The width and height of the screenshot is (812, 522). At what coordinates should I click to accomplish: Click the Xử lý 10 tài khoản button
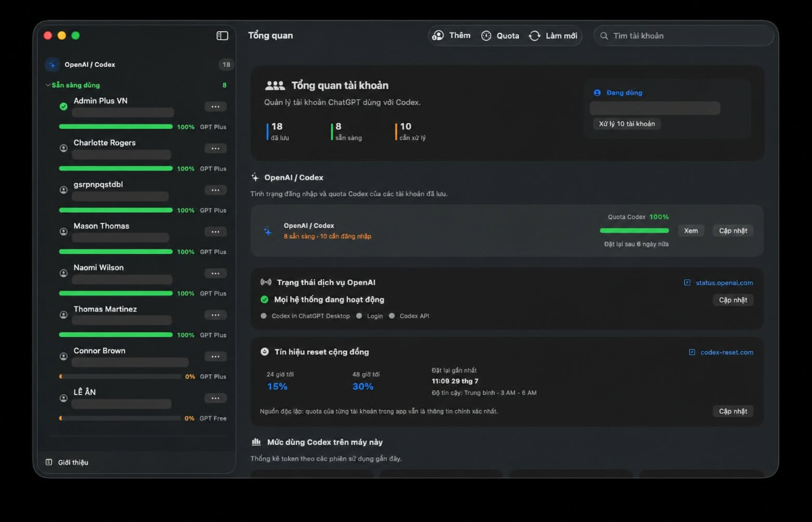[x=627, y=124]
